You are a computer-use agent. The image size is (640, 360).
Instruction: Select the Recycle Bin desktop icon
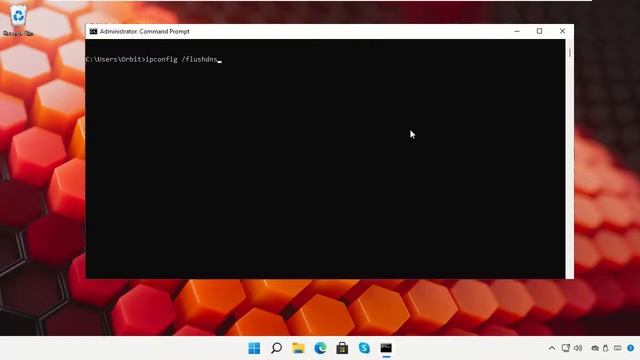[x=18, y=20]
